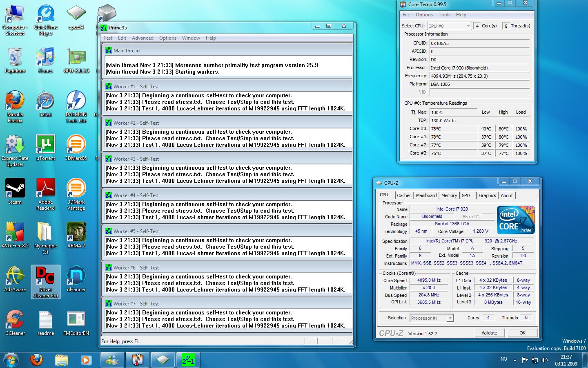Image resolution: width=588 pixels, height=368 pixels.
Task: Open Prime95 Test menu
Action: 108,38
